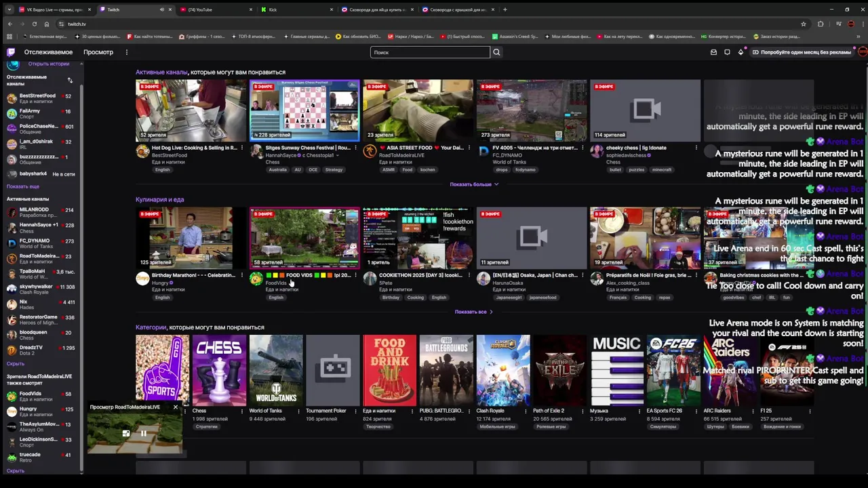This screenshot has height=488, width=868.
Task: Open the "Кулинария и еда" heading link
Action: click(159, 199)
